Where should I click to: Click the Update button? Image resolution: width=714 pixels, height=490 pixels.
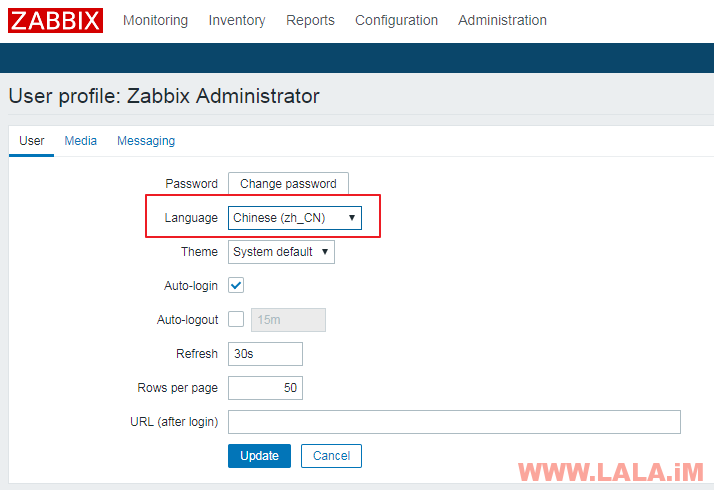(260, 456)
